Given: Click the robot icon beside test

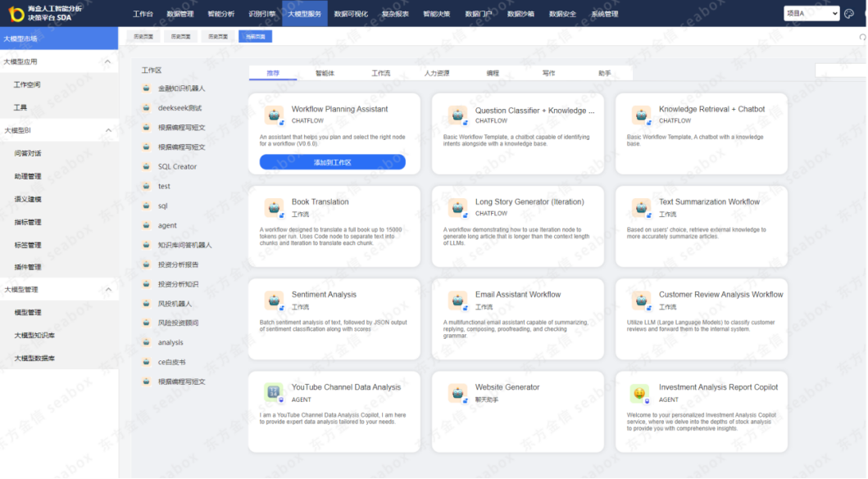Looking at the screenshot, I should tap(146, 187).
